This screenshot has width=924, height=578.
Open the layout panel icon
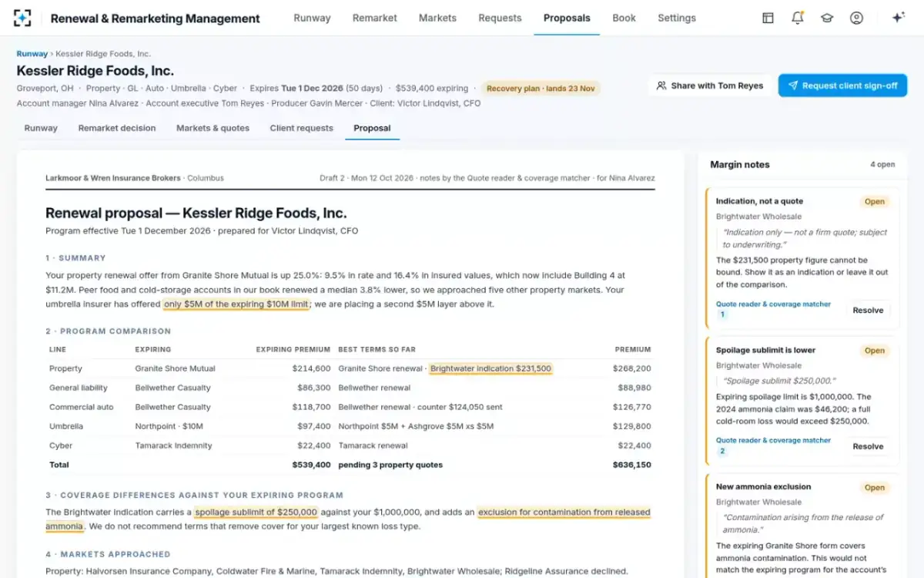click(x=768, y=18)
